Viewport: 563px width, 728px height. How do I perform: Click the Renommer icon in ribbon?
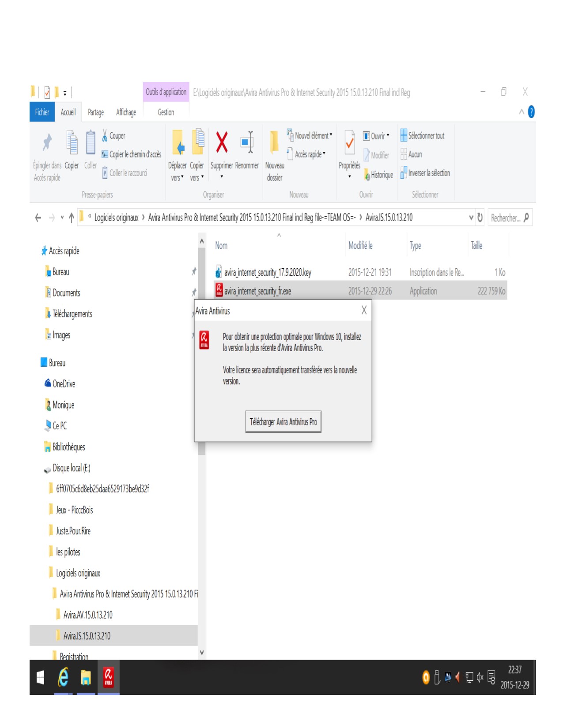tap(246, 143)
